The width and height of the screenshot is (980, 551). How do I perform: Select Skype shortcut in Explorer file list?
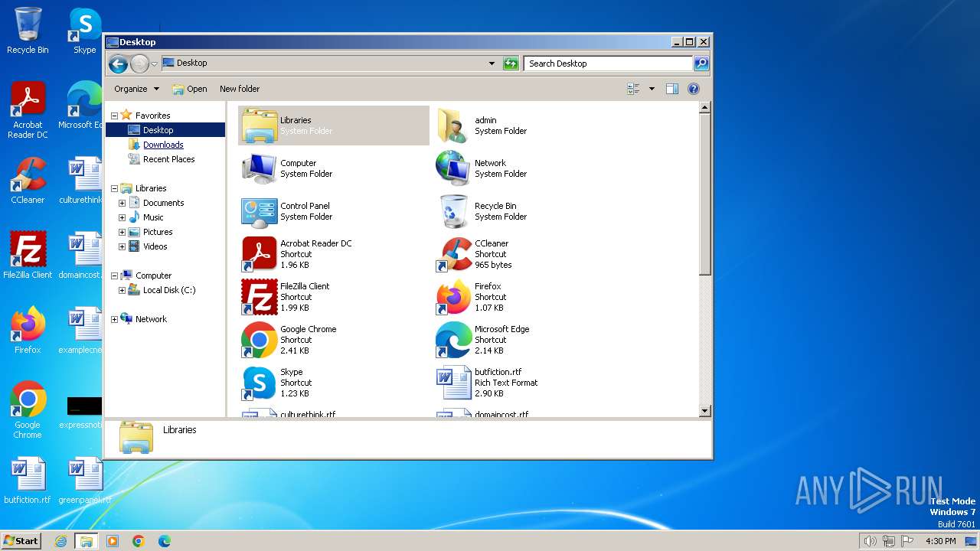click(260, 383)
